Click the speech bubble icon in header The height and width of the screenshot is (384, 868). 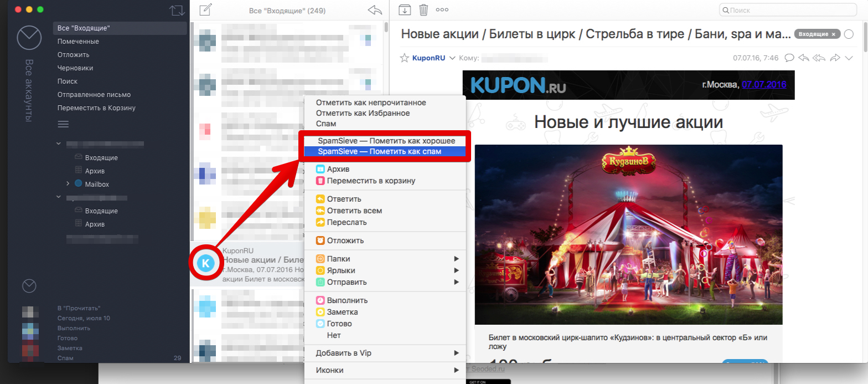[x=790, y=58]
